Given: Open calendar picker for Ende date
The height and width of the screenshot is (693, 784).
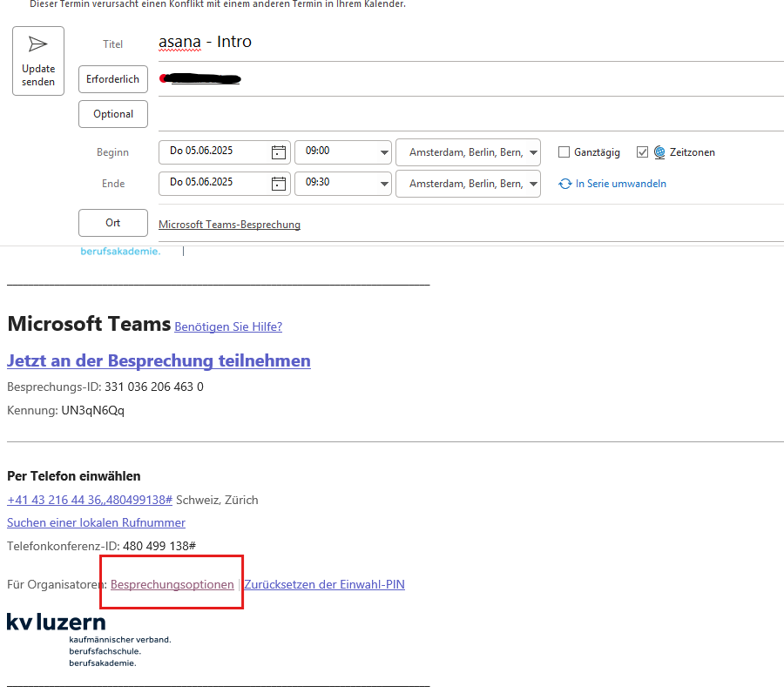Looking at the screenshot, I should click(x=279, y=184).
